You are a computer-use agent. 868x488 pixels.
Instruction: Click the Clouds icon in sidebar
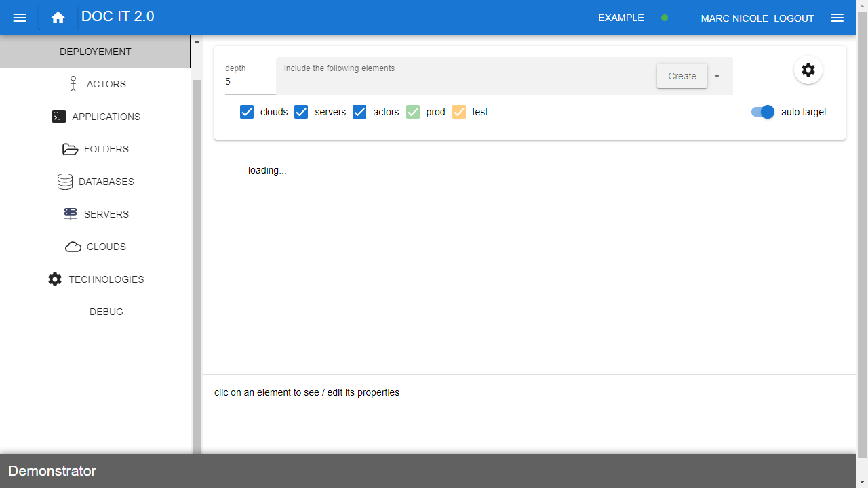[x=73, y=247]
